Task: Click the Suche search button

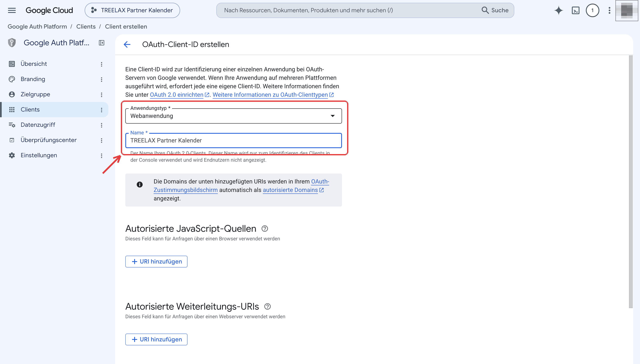Action: tap(495, 10)
